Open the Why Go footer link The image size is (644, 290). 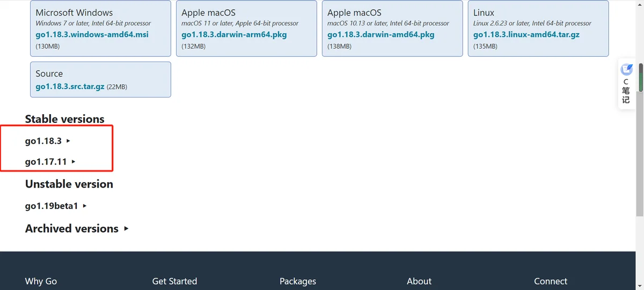(41, 281)
